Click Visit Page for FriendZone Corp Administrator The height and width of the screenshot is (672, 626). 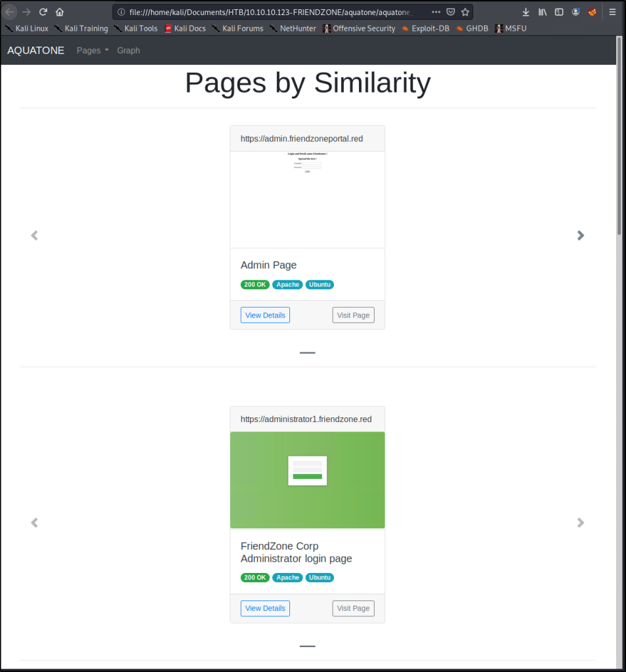pos(353,608)
